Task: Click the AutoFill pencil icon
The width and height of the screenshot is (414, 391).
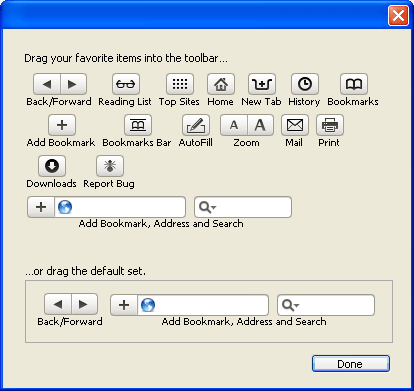Action: click(196, 125)
